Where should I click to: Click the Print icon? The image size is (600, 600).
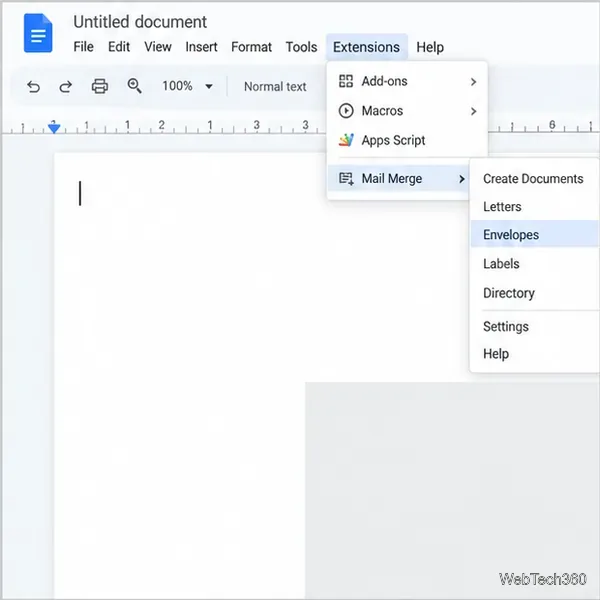(99, 86)
